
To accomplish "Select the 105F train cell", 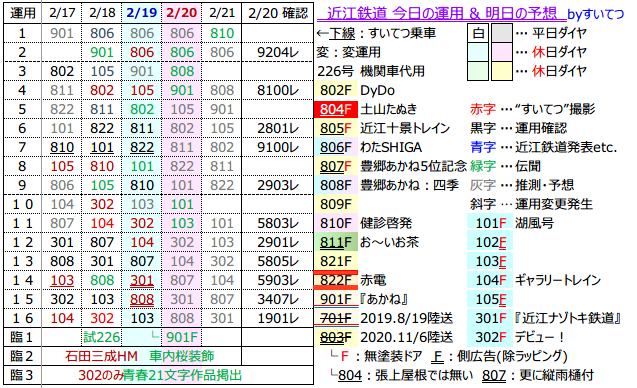I will tap(490, 299).
